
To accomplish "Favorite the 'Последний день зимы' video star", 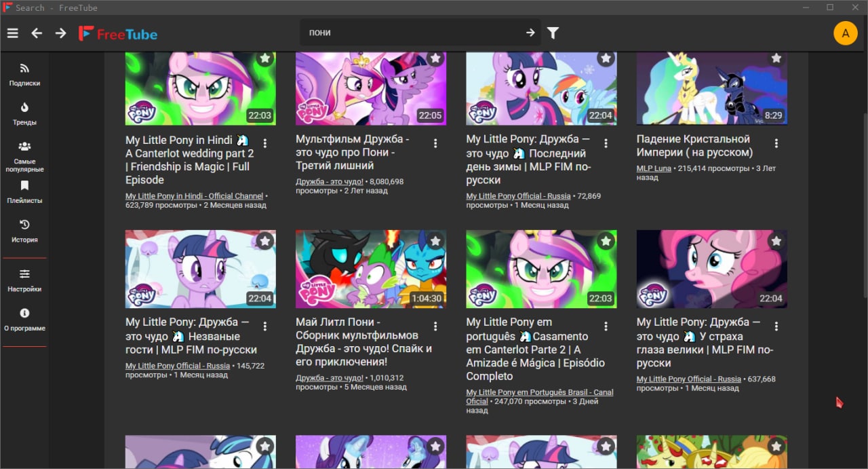I will coord(606,58).
